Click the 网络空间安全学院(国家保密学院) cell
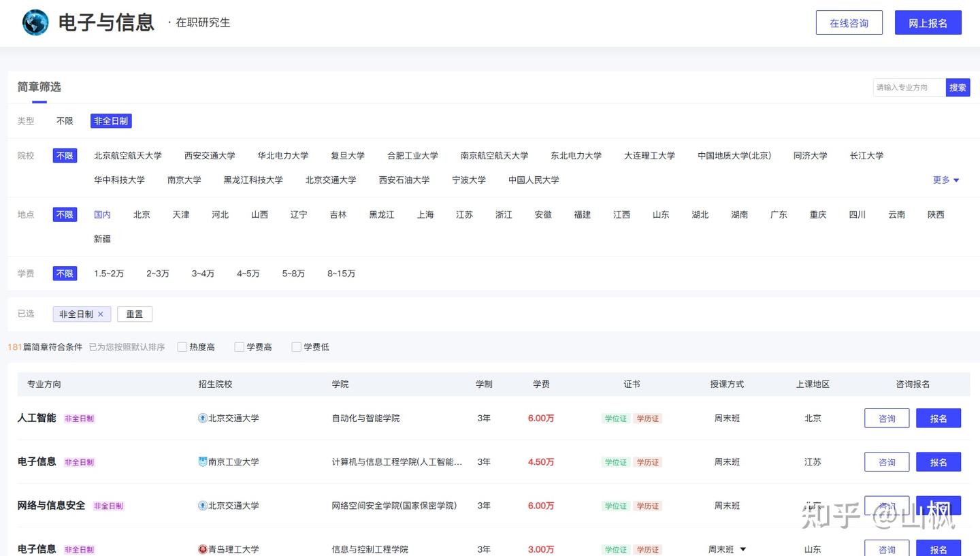The width and height of the screenshot is (980, 556). tap(394, 506)
